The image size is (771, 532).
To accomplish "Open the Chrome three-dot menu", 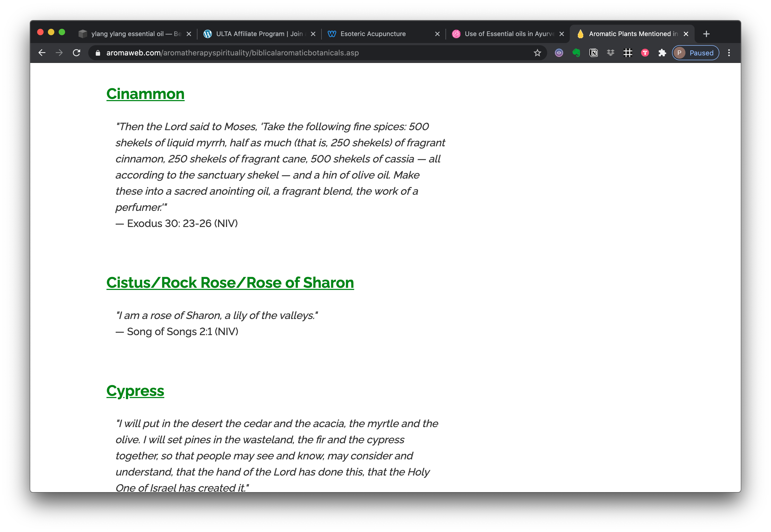I will tap(729, 53).
